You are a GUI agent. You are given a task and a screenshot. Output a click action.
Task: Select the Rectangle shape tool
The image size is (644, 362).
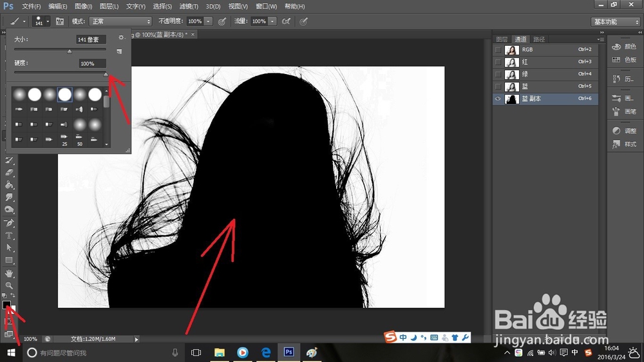(x=9, y=260)
